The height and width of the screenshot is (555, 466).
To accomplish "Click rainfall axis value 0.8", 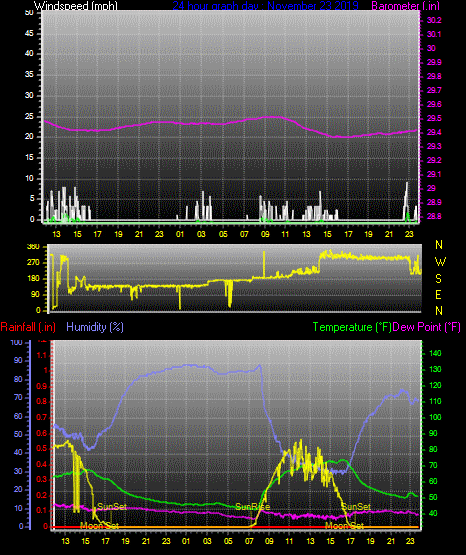I will point(42,402).
